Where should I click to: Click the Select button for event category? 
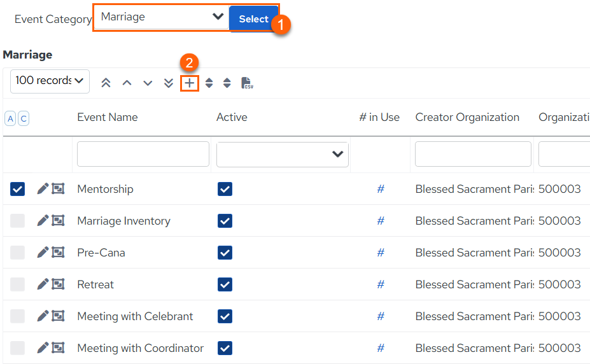253,19
